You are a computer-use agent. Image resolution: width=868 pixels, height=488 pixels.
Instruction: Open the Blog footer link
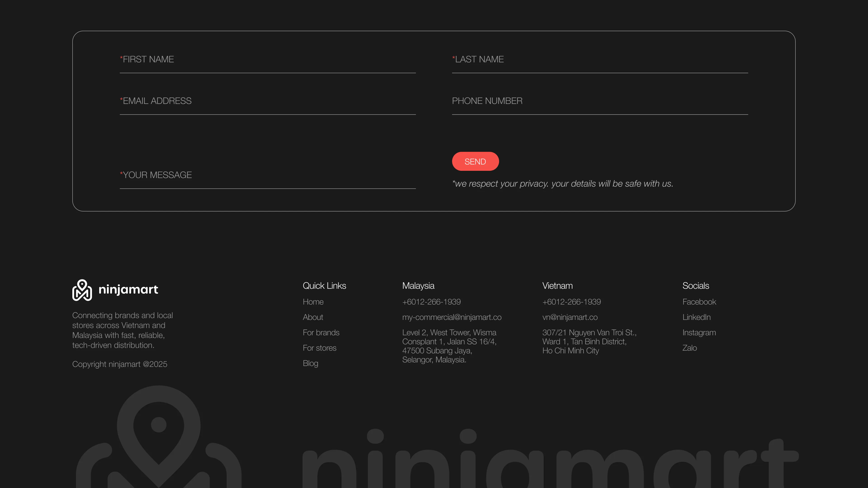click(310, 363)
